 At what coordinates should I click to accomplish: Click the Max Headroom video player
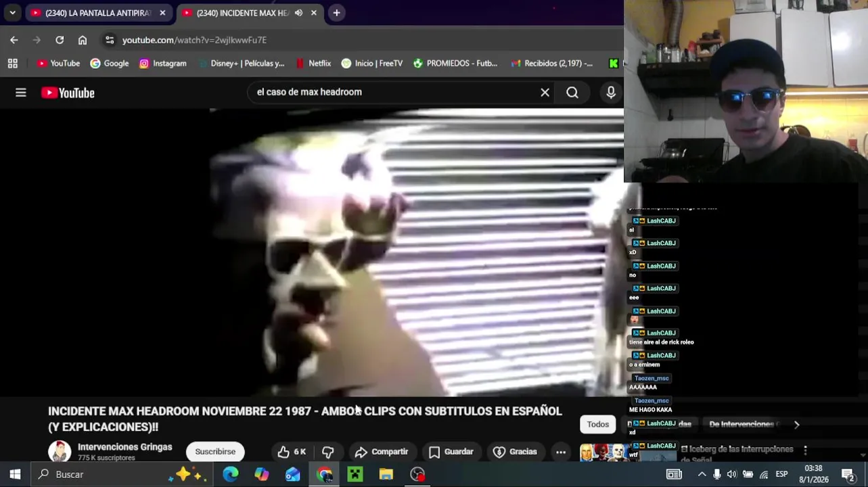coord(312,252)
